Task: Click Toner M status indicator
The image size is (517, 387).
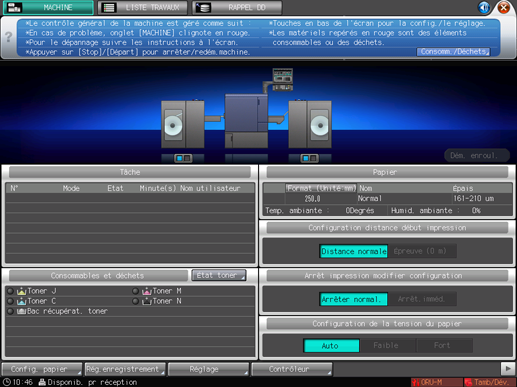Action: (135, 291)
